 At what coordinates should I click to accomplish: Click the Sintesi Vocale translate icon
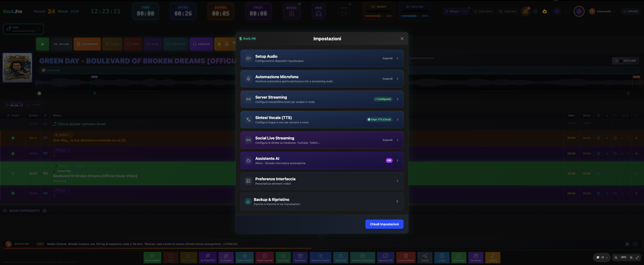(248, 120)
